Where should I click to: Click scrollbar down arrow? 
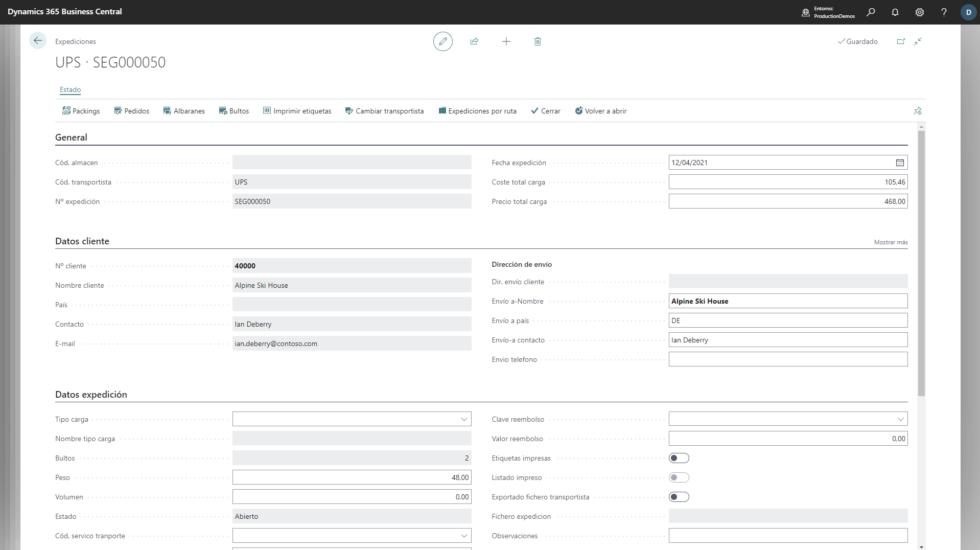coord(921,547)
